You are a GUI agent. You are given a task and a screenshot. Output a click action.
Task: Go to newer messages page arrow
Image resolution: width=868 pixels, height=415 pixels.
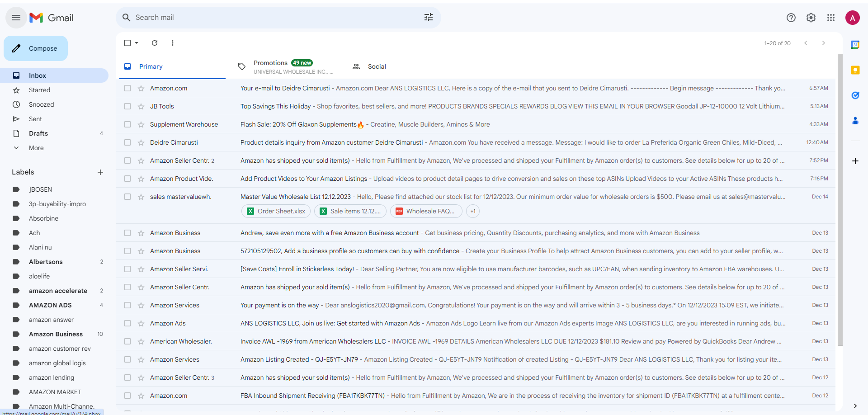pos(806,43)
